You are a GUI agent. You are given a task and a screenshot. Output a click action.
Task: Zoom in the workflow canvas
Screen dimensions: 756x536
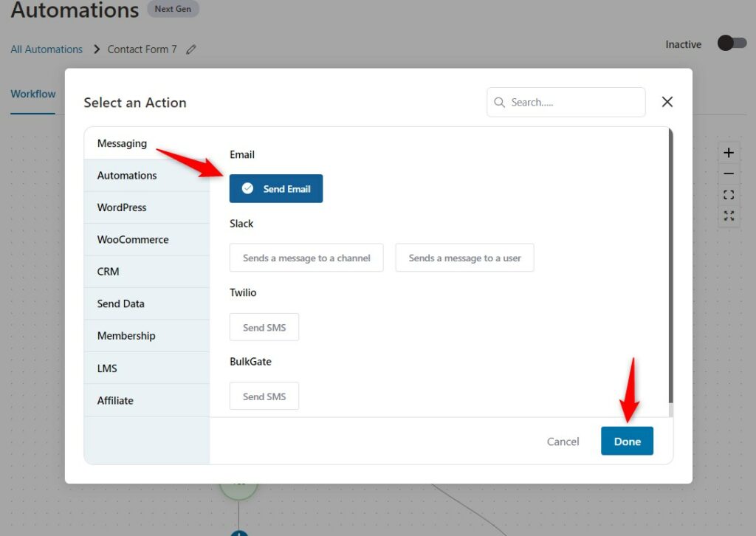(x=729, y=153)
